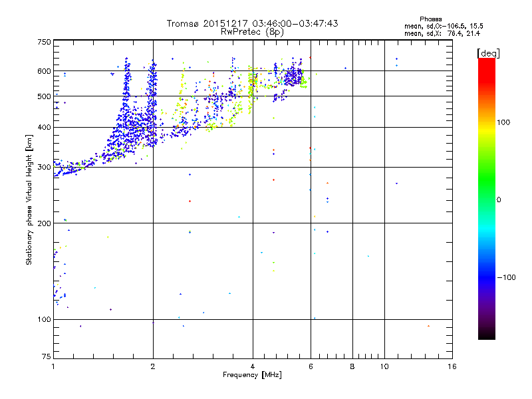Click the '75' height axis label
The height and width of the screenshot is (399, 532).
click(x=47, y=356)
